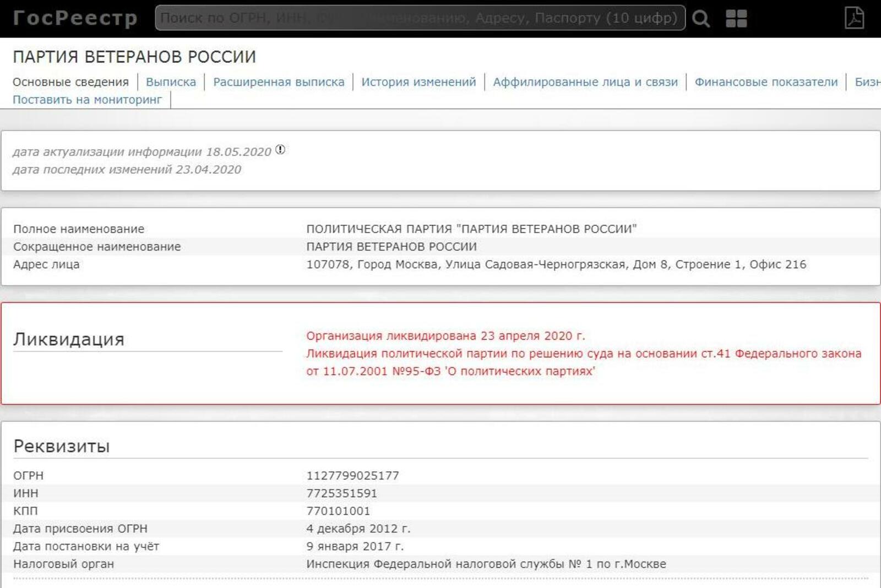This screenshot has height=588, width=881.
Task: Select page title ПАРТИЯ ВЕТЕРАНОВ РОССИИ
Action: (134, 57)
